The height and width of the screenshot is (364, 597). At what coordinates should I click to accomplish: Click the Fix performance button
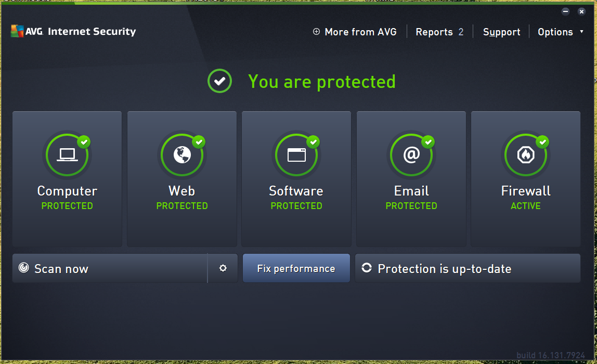click(x=296, y=268)
